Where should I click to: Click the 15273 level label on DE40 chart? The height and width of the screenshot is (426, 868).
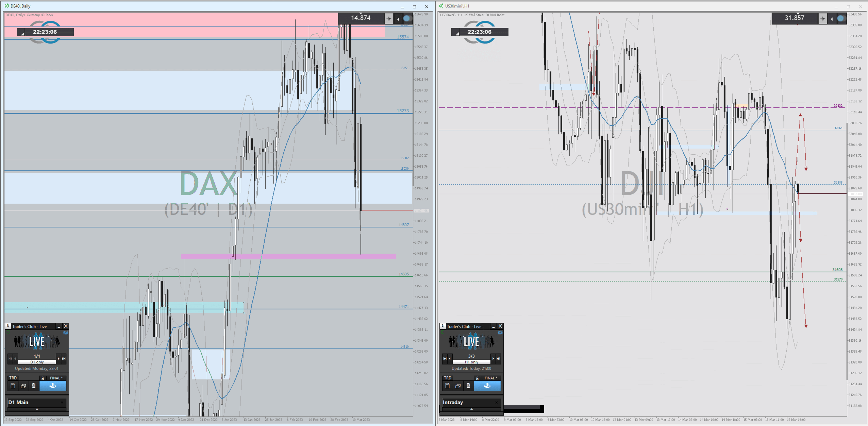click(403, 111)
